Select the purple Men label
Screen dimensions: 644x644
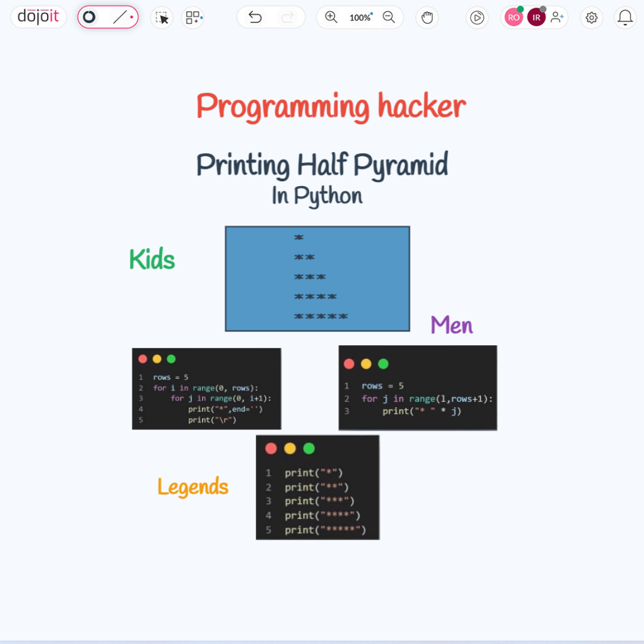tap(451, 325)
